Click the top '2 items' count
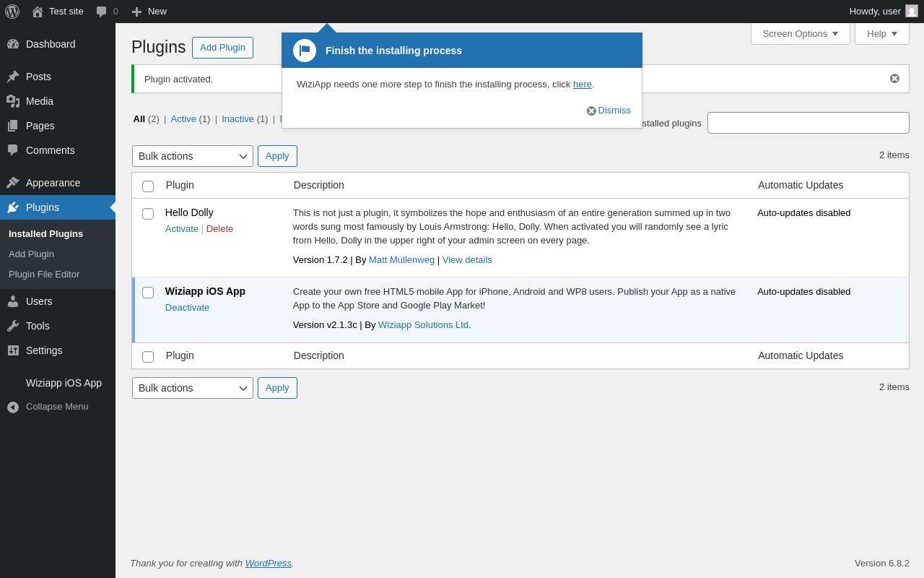 pyautogui.click(x=894, y=155)
